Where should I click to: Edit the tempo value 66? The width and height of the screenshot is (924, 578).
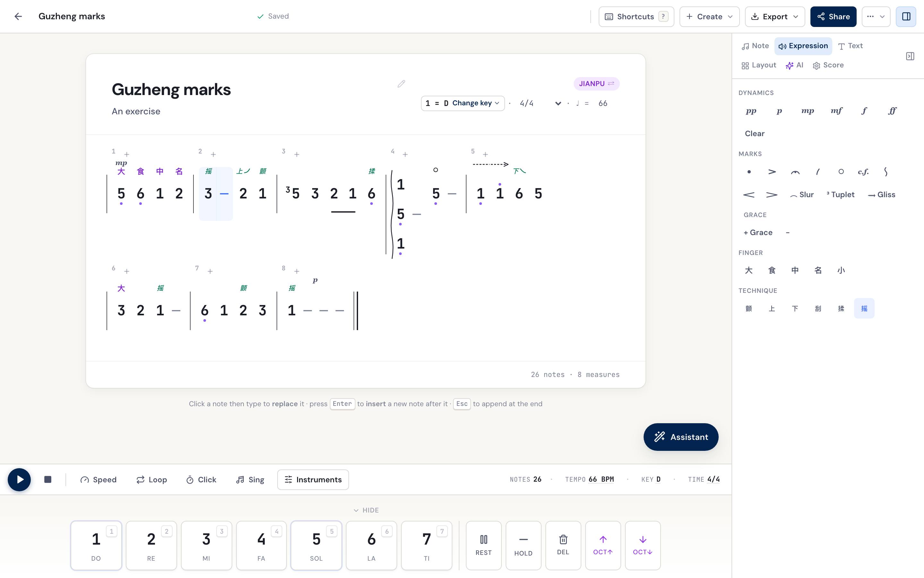[603, 103]
